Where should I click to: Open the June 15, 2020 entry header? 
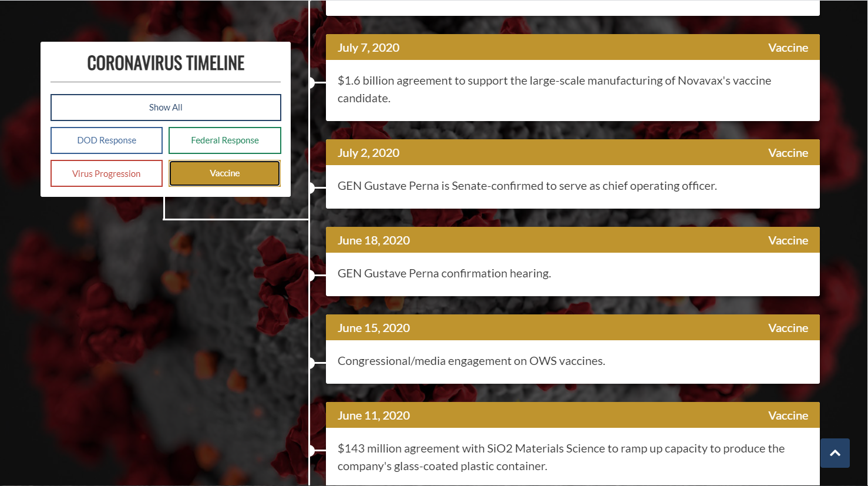(x=573, y=327)
